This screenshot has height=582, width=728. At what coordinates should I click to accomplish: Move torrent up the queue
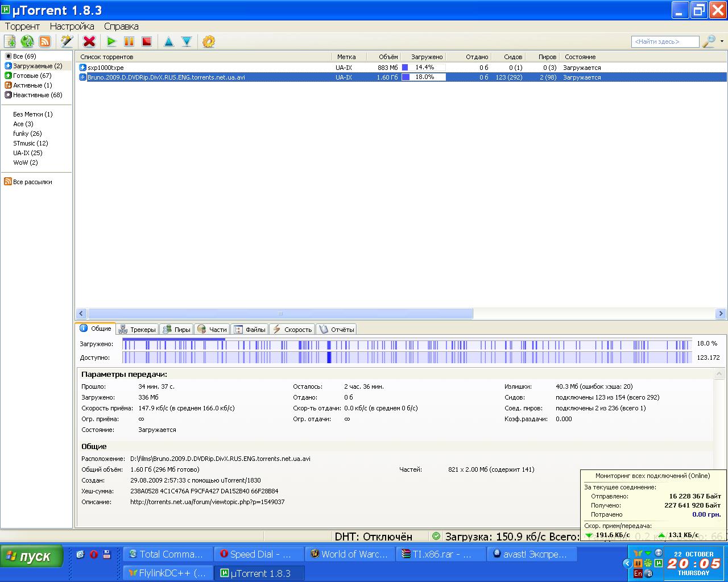click(x=169, y=41)
